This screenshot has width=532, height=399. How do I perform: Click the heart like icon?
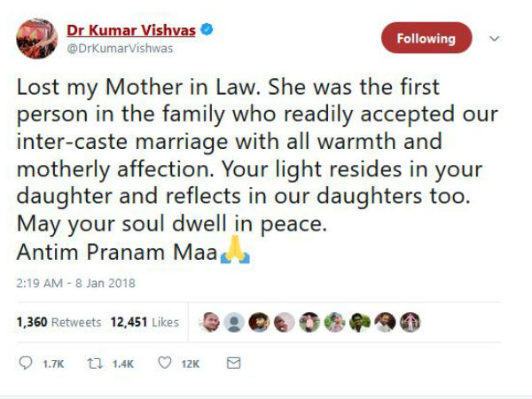[x=164, y=364]
